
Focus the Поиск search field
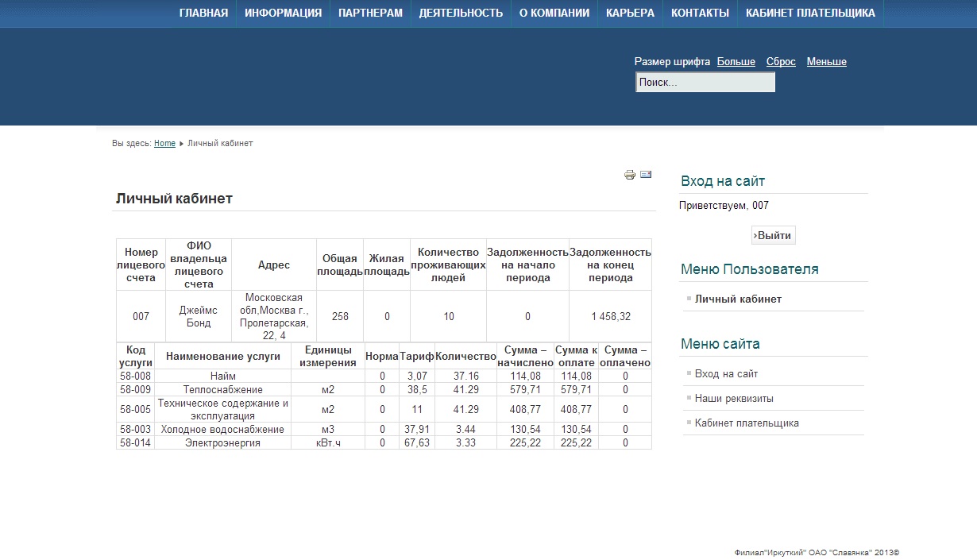click(705, 82)
